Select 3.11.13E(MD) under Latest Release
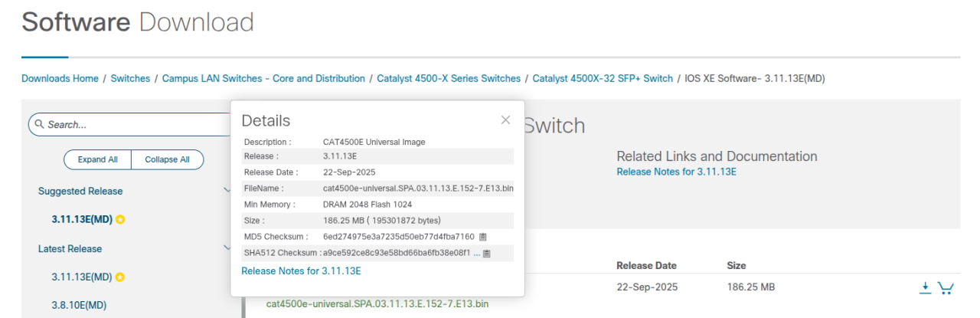This screenshot has width=980, height=318. [x=82, y=277]
